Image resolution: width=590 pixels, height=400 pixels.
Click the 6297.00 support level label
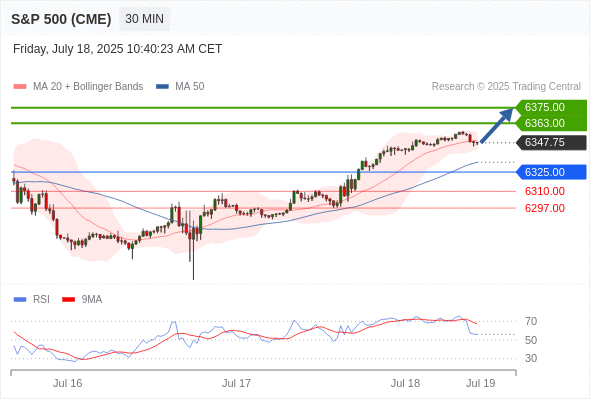(545, 208)
